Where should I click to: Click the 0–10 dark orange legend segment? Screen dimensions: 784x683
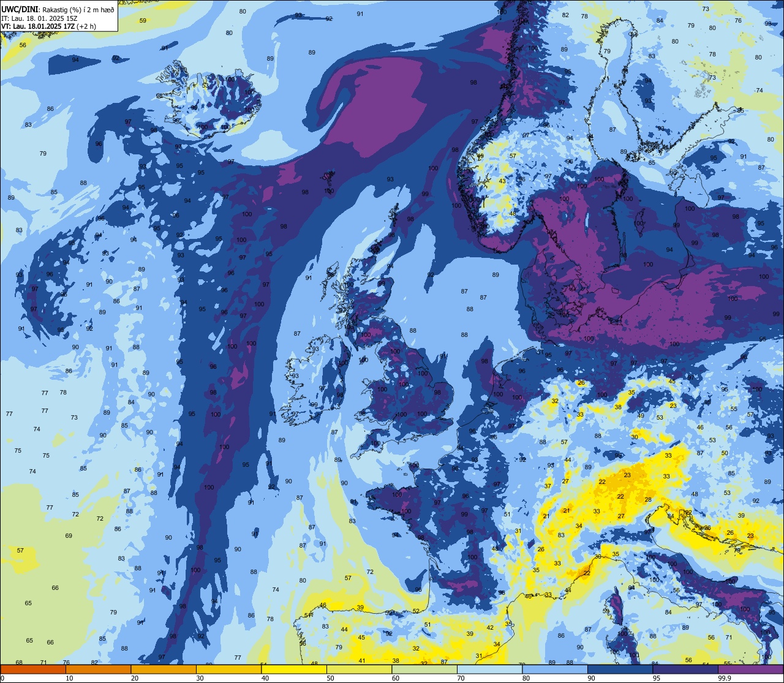pyautogui.click(x=33, y=669)
